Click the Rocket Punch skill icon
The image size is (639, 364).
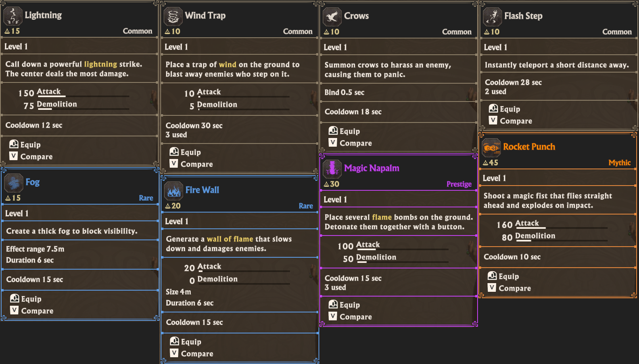tap(491, 148)
